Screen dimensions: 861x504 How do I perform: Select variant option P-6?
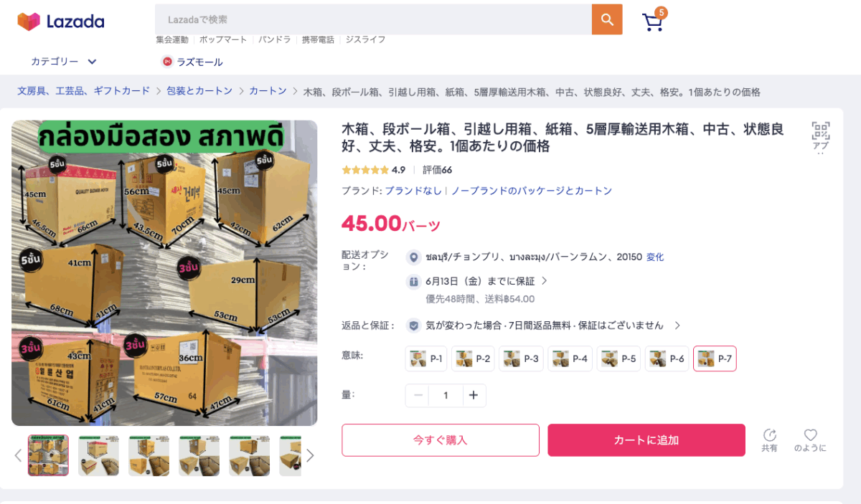[x=667, y=358]
